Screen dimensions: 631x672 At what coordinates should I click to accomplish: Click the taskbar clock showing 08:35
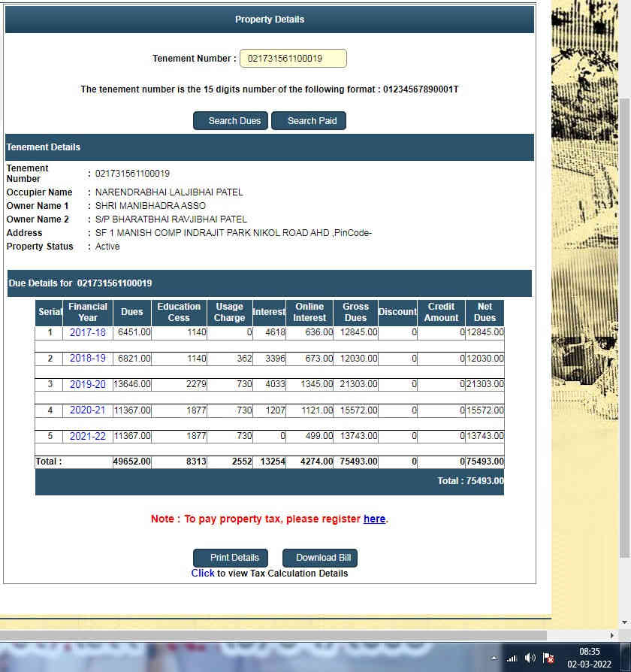590,658
